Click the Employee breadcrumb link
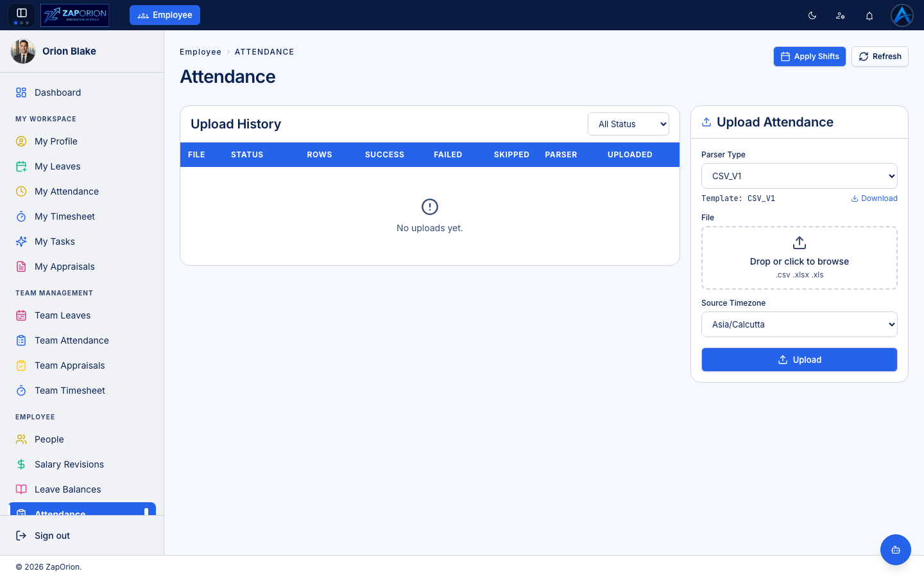Image resolution: width=924 pixels, height=578 pixels. pyautogui.click(x=200, y=52)
